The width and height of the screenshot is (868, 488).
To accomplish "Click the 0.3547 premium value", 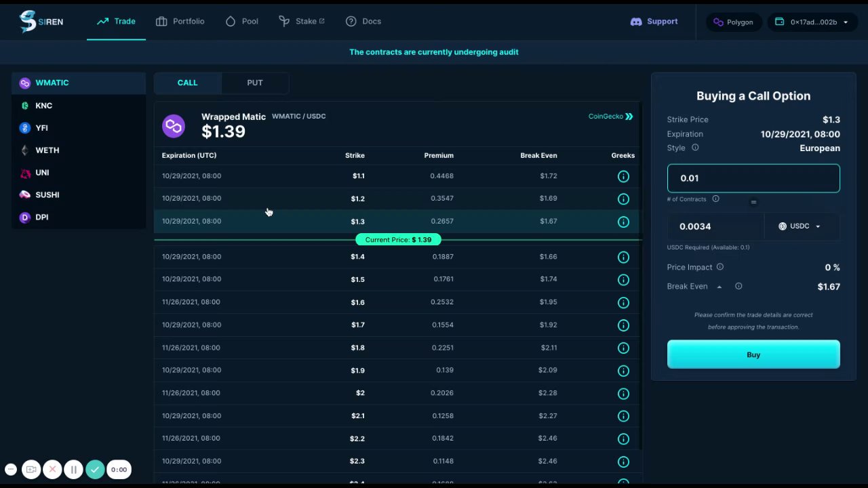I will [442, 199].
